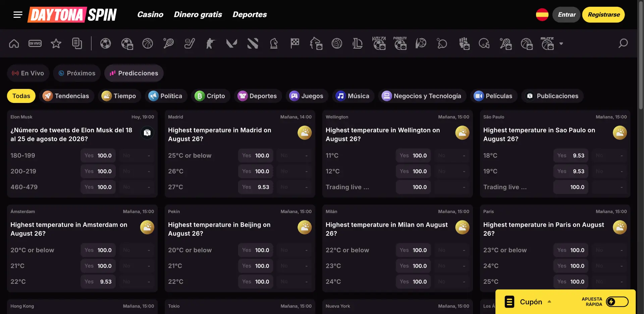Screen dimensions: 644x314
Task: Select the Valorant esports icon
Action: coord(231,43)
